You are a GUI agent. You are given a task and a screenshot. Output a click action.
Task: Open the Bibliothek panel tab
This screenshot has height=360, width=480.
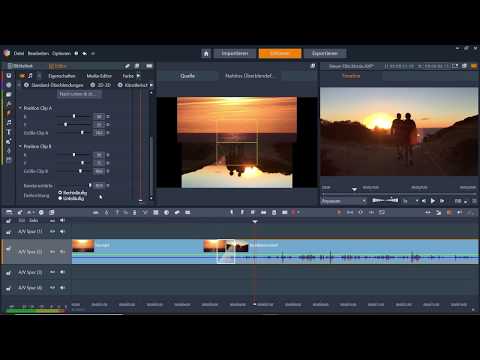tap(20, 66)
